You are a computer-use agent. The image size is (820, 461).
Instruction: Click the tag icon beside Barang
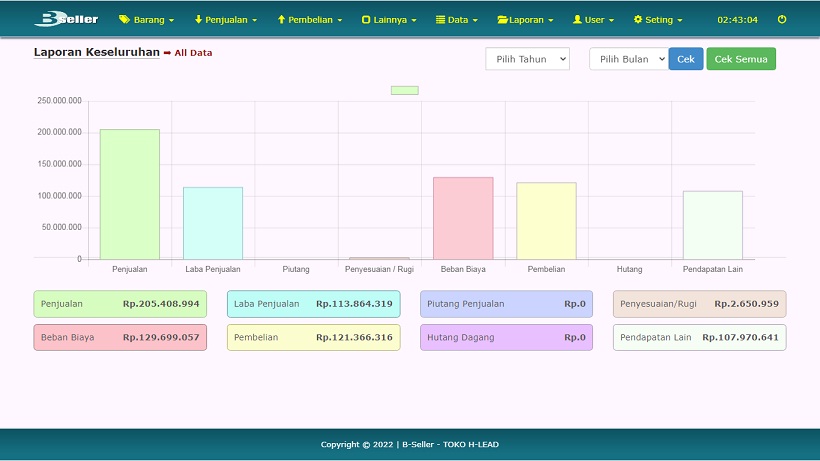[124, 19]
